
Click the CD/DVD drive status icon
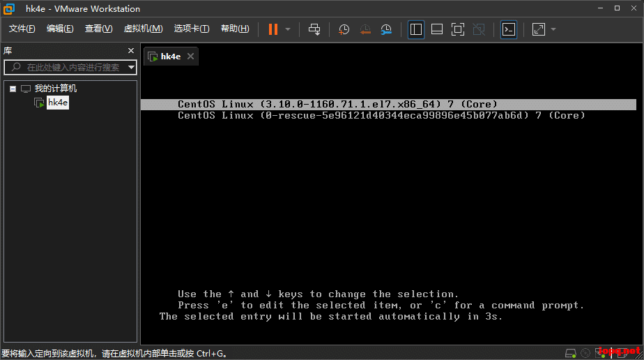[585, 353]
